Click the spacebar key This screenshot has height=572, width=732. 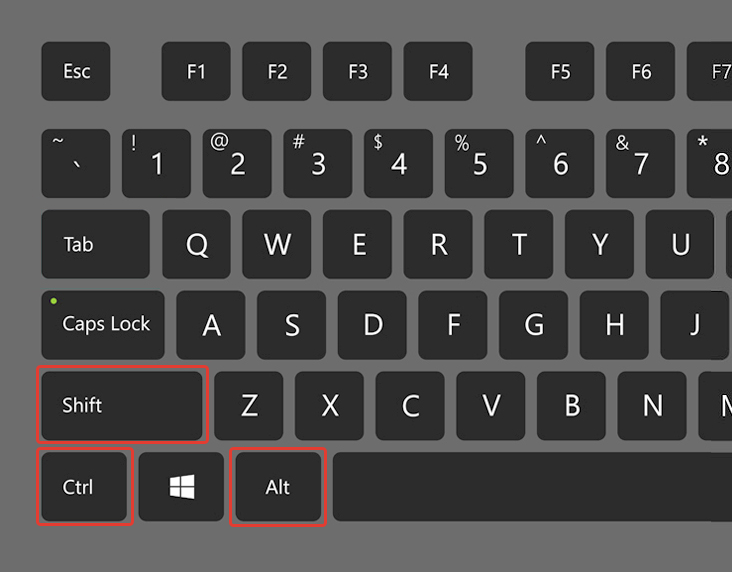[532, 487]
